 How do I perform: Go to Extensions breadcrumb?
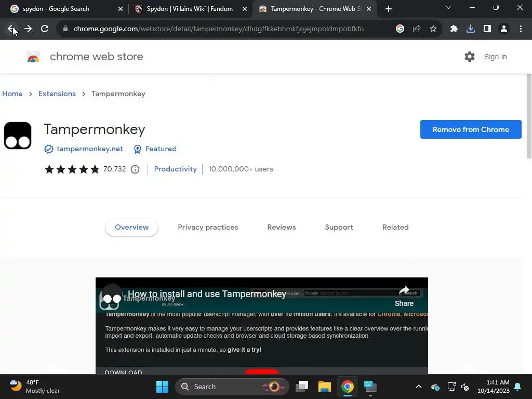(57, 94)
